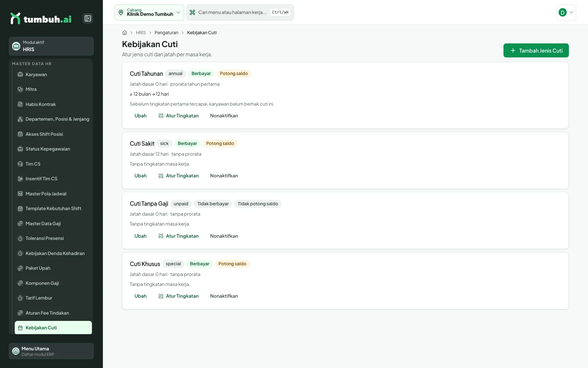
Task: Click the location pin branch icon
Action: click(121, 13)
